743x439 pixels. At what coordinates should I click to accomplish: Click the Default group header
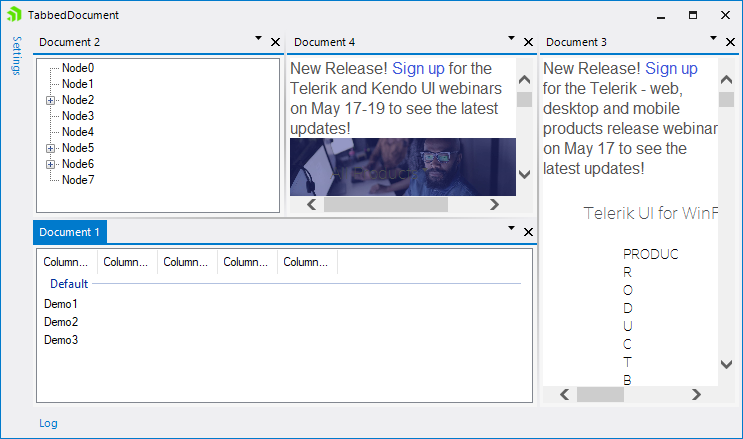(69, 284)
